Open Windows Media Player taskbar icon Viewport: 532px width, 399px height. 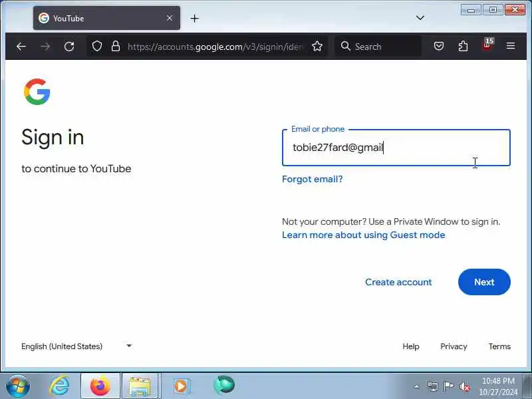click(181, 386)
